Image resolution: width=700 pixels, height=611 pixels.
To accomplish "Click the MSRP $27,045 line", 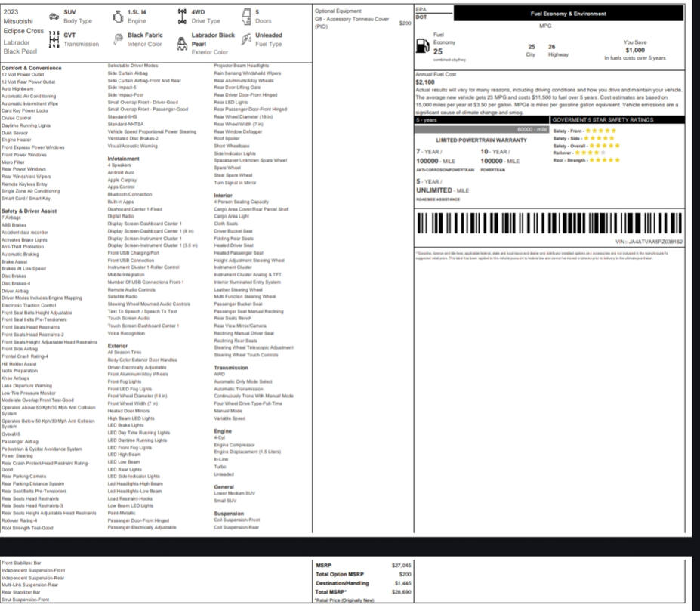I will coord(363,566).
